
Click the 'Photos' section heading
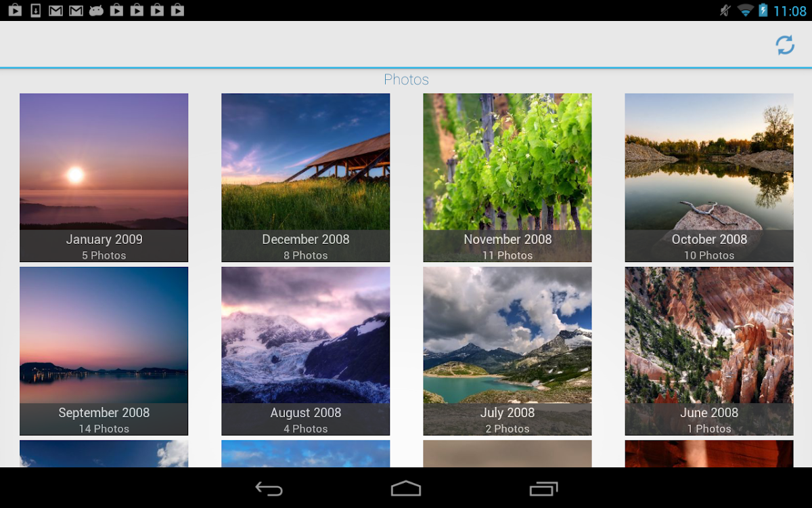[x=406, y=79]
